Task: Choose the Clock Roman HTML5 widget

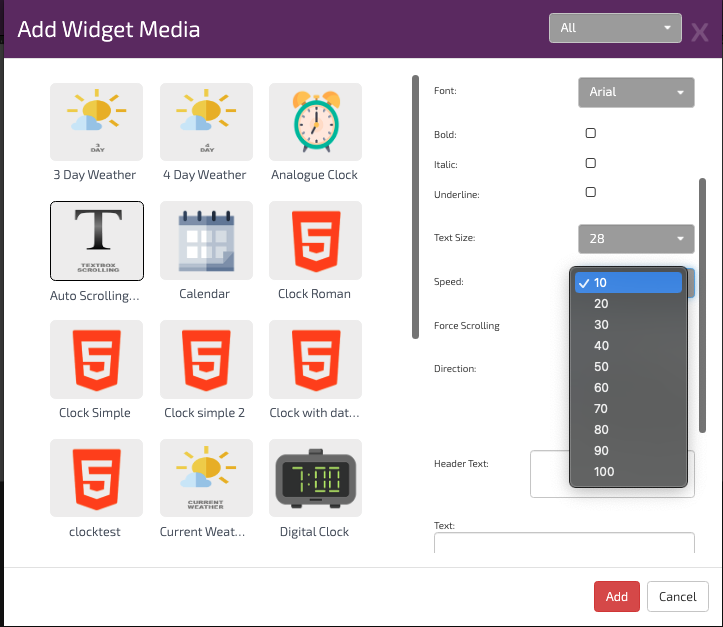Action: point(315,241)
